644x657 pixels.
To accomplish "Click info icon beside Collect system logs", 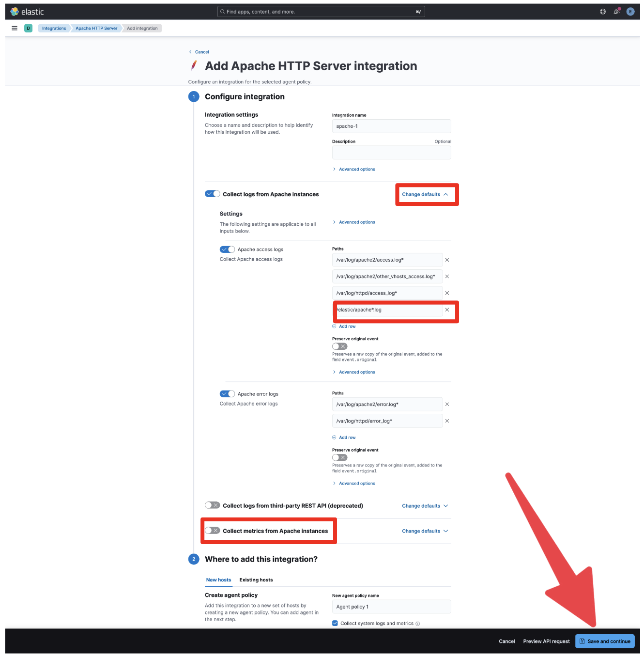I will [x=418, y=624].
